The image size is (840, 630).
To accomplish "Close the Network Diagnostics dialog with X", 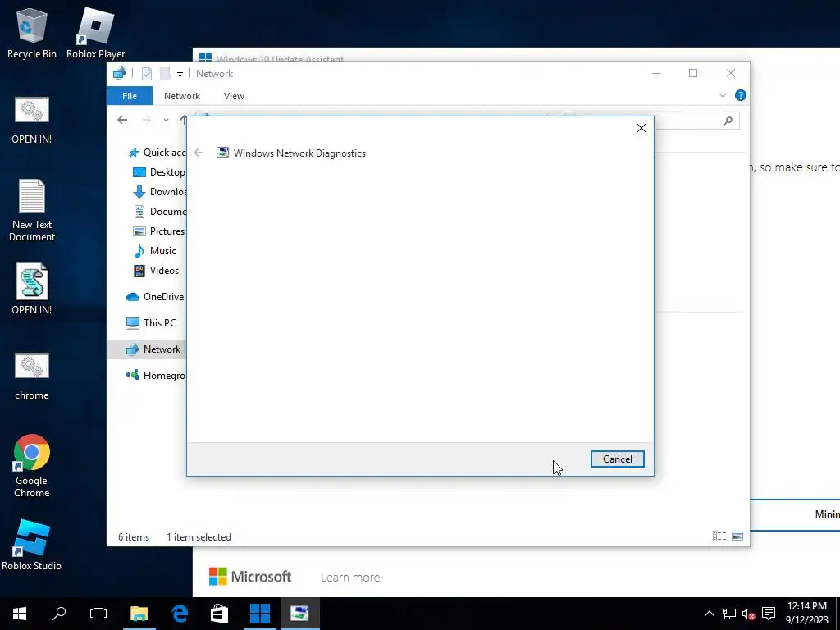I will tap(641, 128).
